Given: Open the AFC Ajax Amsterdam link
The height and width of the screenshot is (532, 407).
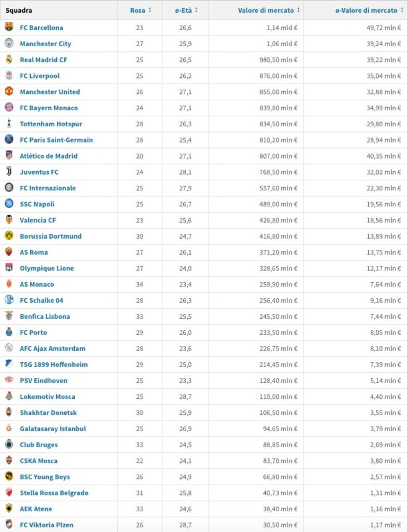Looking at the screenshot, I should pos(53,348).
